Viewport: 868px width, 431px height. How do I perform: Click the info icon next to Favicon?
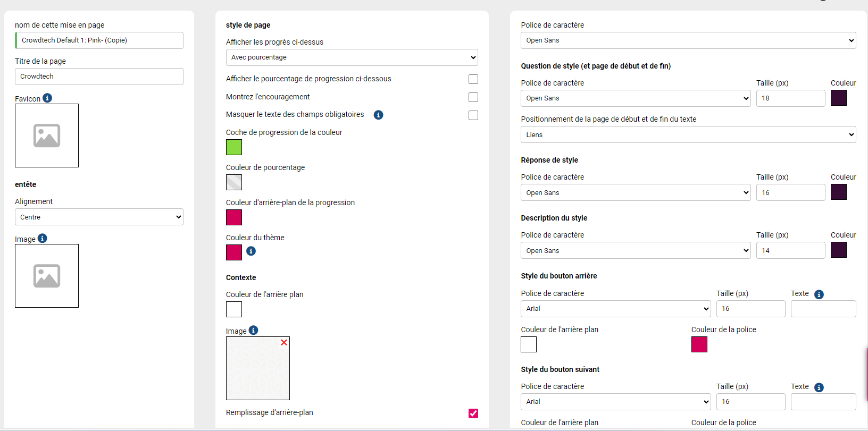[47, 98]
